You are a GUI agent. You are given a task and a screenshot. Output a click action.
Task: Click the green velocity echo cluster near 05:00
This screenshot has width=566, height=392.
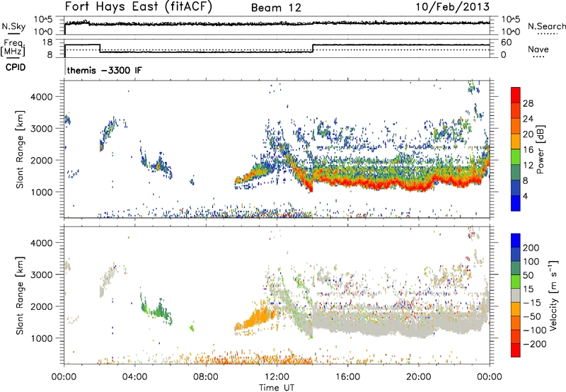coord(156,309)
